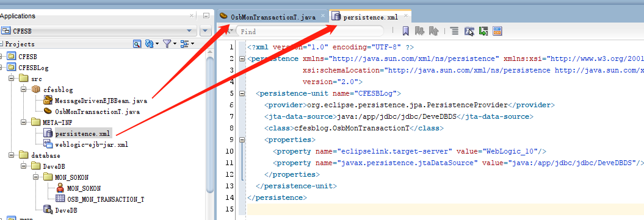The width and height of the screenshot is (644, 220).
Task: Minimize the Applications panel
Action: (206, 16)
